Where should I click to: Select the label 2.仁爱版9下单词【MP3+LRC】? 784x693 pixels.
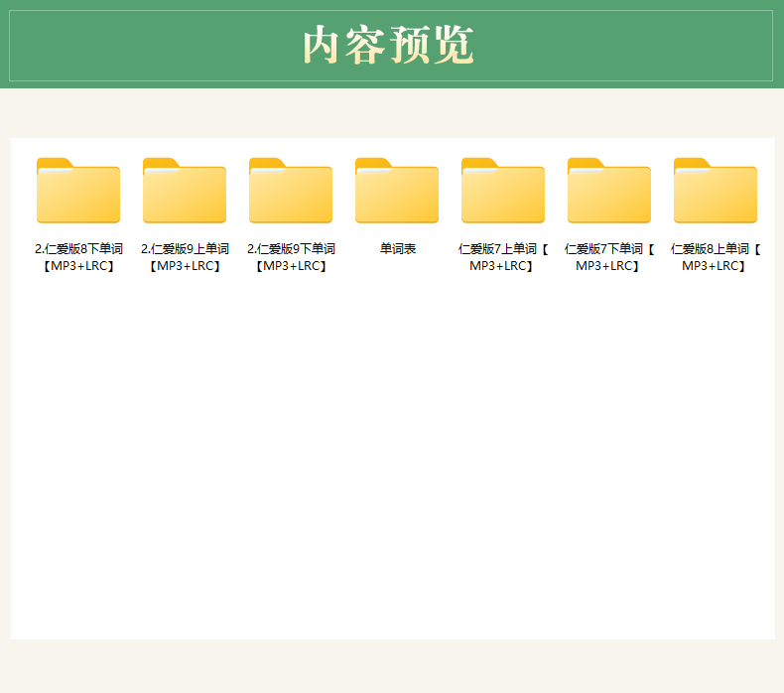coord(291,257)
